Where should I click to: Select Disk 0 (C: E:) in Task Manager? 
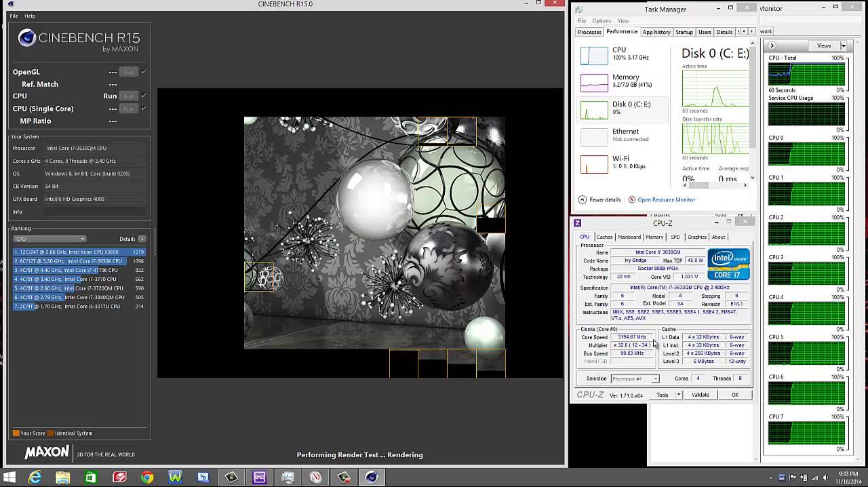click(622, 109)
